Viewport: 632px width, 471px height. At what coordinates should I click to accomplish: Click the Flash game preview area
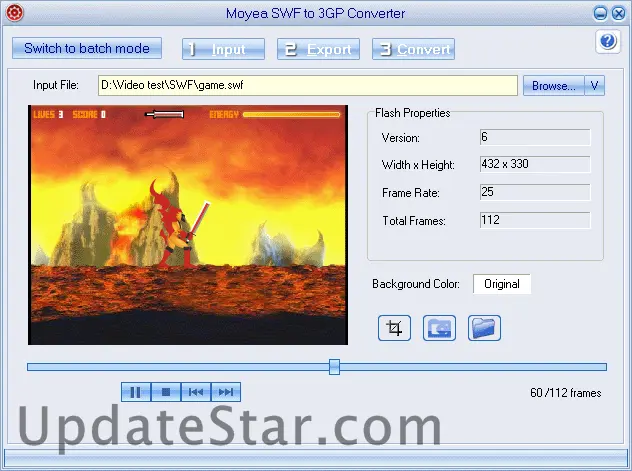pyautogui.click(x=188, y=225)
